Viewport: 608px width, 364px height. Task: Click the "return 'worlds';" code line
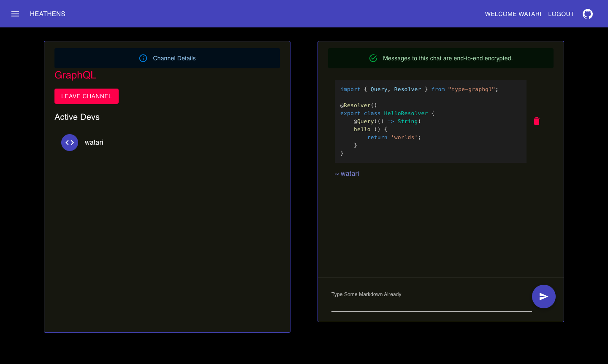pyautogui.click(x=394, y=138)
